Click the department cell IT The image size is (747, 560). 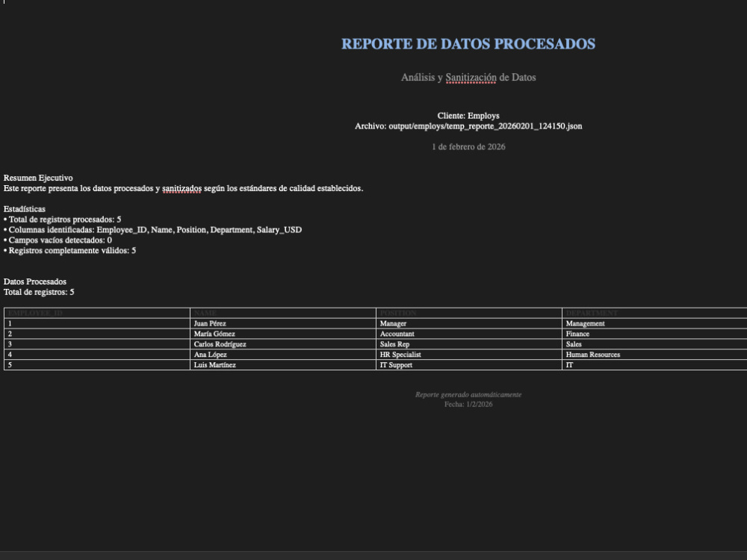point(654,365)
